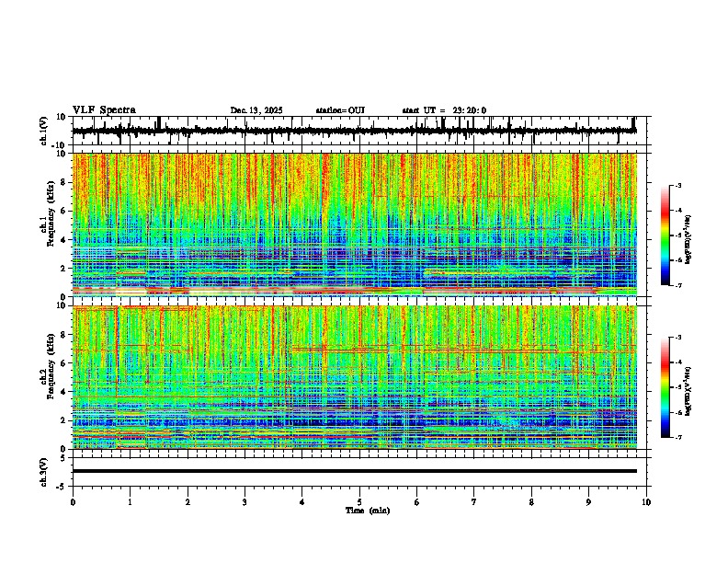Click the ch.2 color scale "log(PSD)" units label
This screenshot has height=563, width=728.
coord(688,392)
